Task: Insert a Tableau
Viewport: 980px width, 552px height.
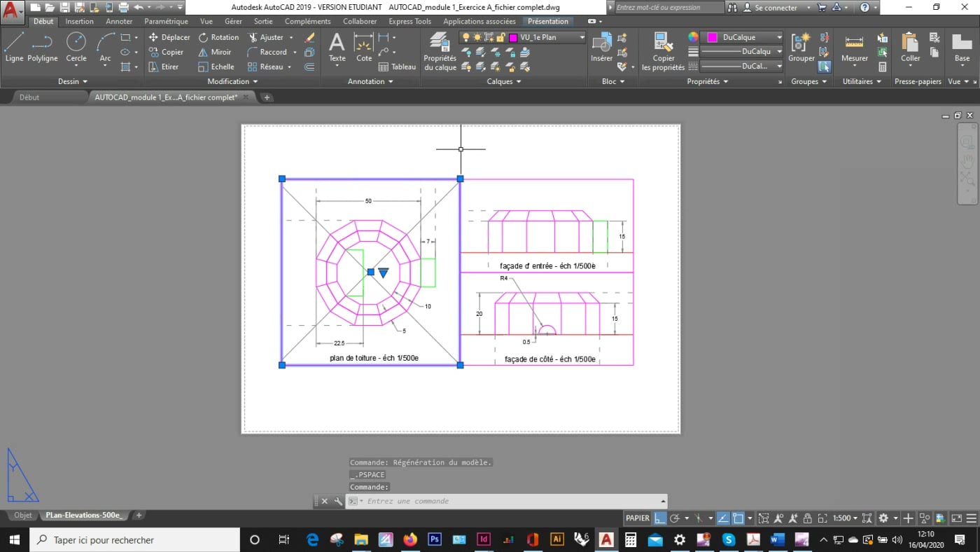Action: [x=397, y=67]
